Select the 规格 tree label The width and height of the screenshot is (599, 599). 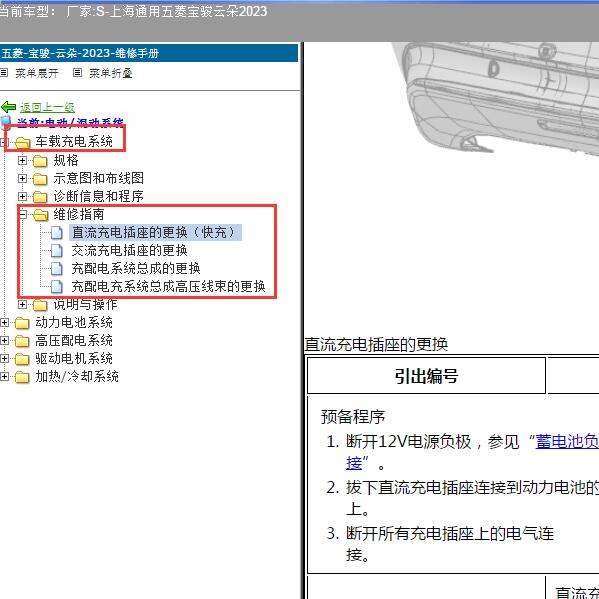point(66,160)
